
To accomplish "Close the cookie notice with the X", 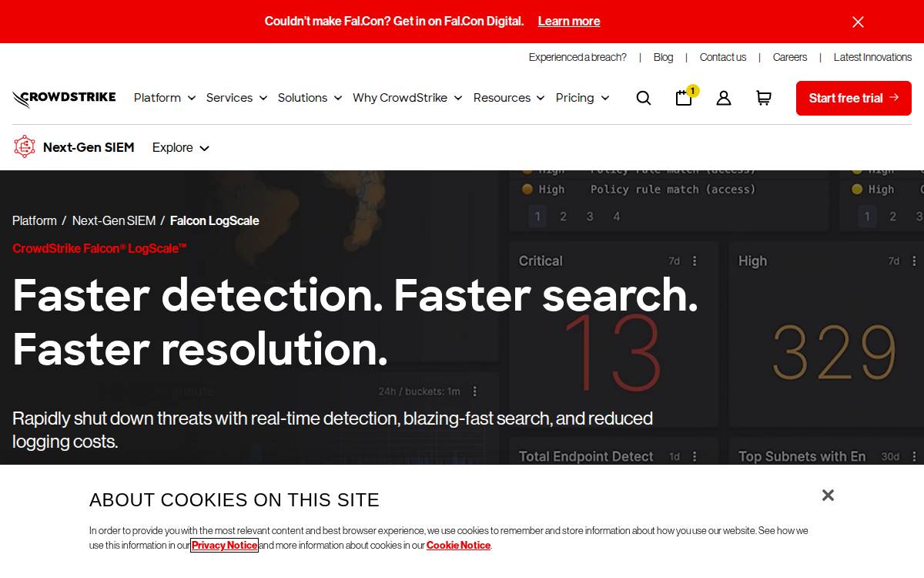I will point(828,495).
